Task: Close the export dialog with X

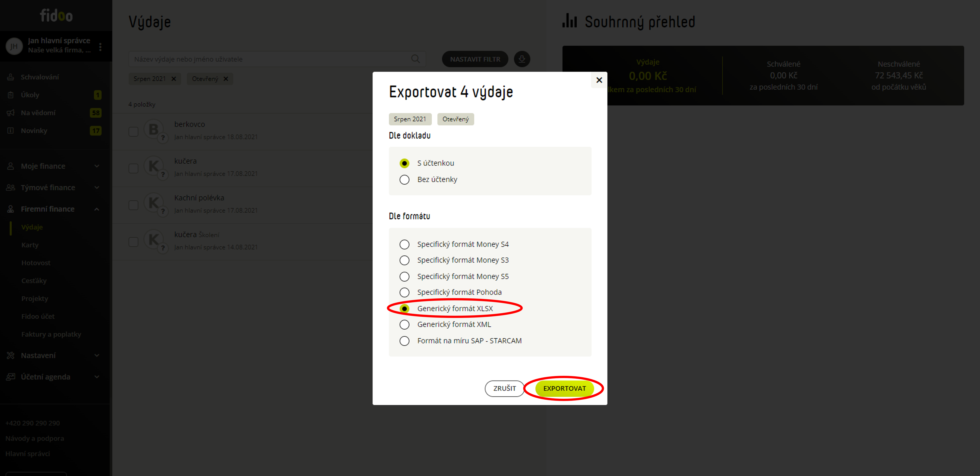Action: 599,80
